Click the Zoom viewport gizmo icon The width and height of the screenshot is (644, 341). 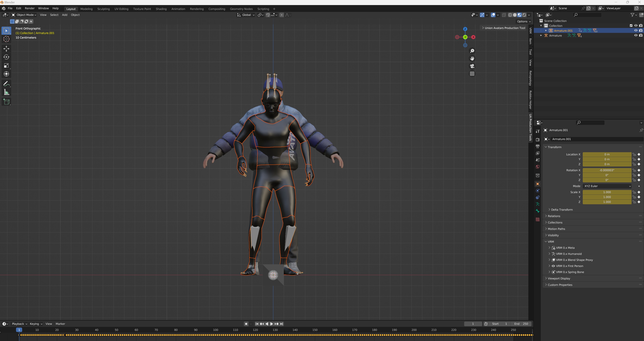pyautogui.click(x=472, y=51)
